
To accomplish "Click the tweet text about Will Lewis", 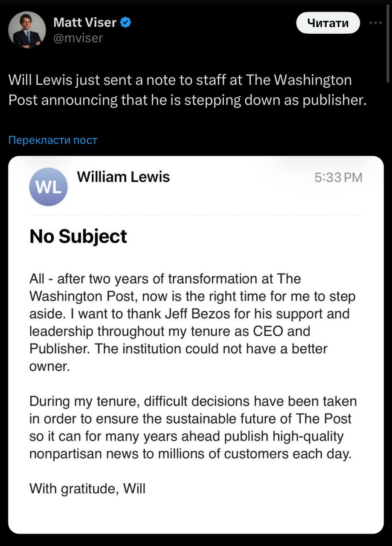I will pos(187,90).
